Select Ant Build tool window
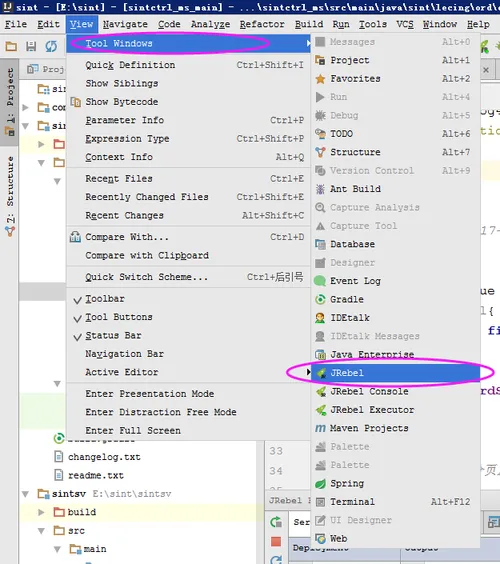Viewport: 500px width, 564px height. 396,189
